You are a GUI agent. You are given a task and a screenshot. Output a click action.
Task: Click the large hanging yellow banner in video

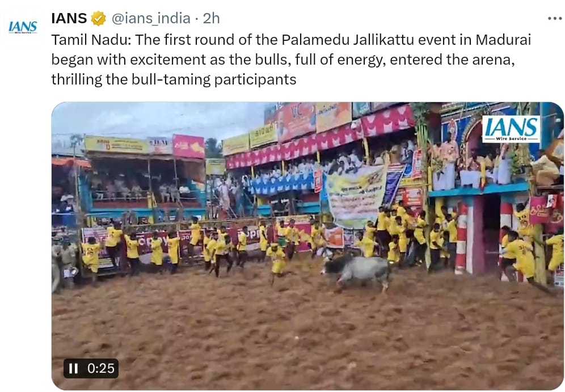356,197
